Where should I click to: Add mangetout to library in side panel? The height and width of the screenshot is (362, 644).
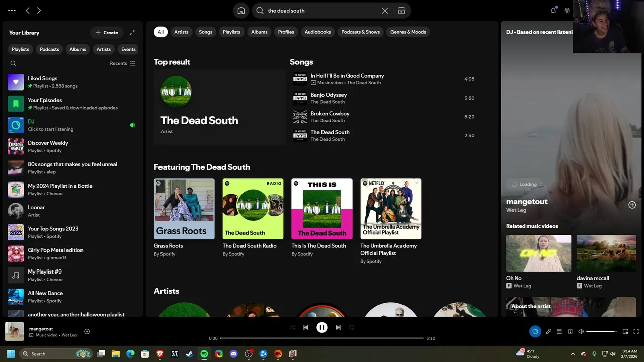632,205
